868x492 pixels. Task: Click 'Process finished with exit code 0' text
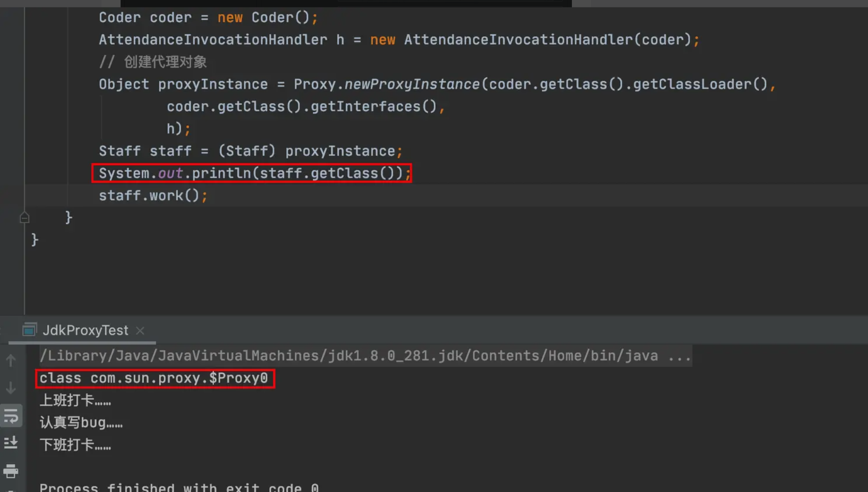coord(179,487)
